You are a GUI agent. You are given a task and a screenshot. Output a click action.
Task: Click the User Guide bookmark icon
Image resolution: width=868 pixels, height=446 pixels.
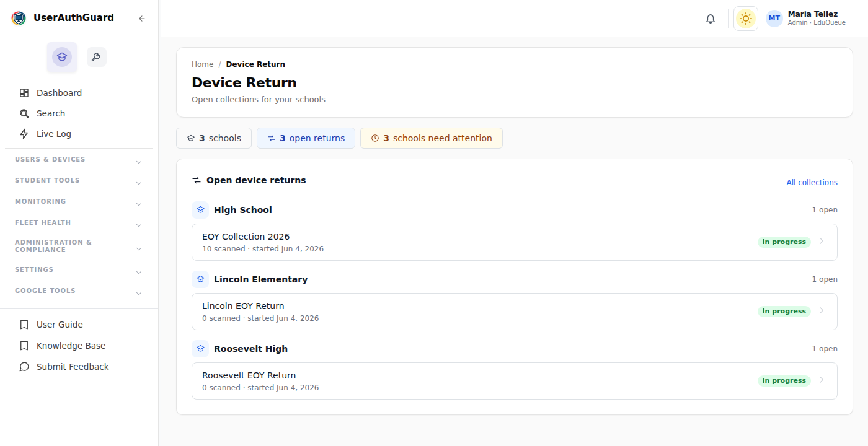coord(24,325)
